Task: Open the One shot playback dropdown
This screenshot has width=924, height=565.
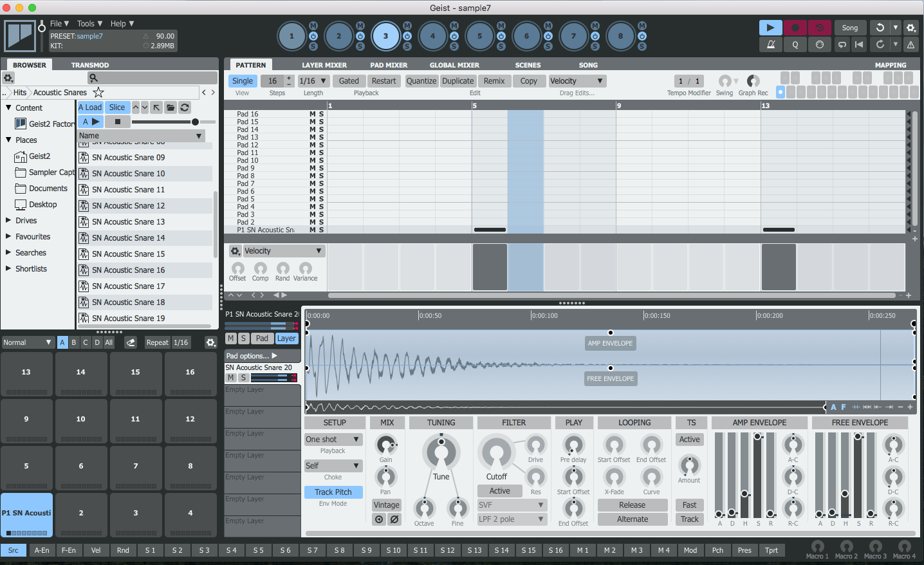Action: click(333, 440)
